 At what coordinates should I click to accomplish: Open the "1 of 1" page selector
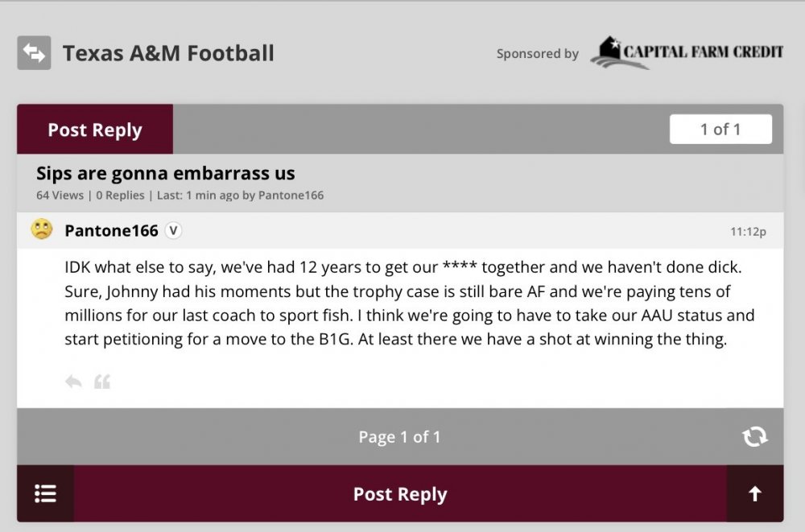(x=720, y=129)
